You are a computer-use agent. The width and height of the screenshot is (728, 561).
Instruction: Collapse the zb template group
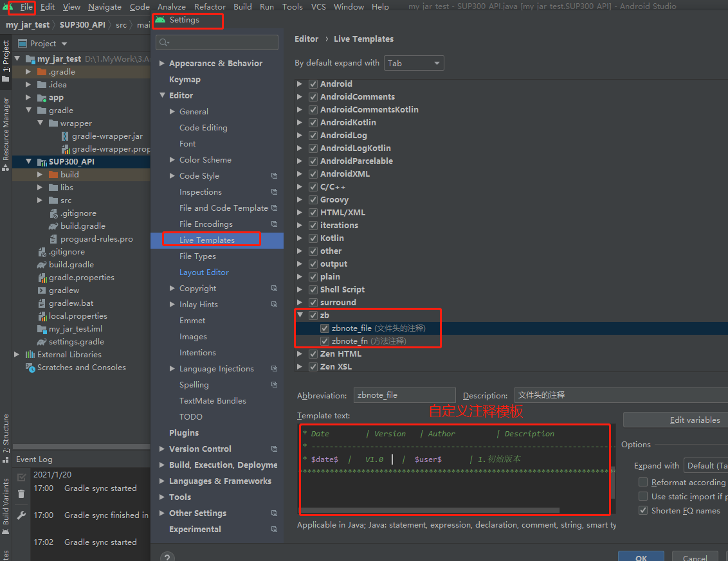300,315
